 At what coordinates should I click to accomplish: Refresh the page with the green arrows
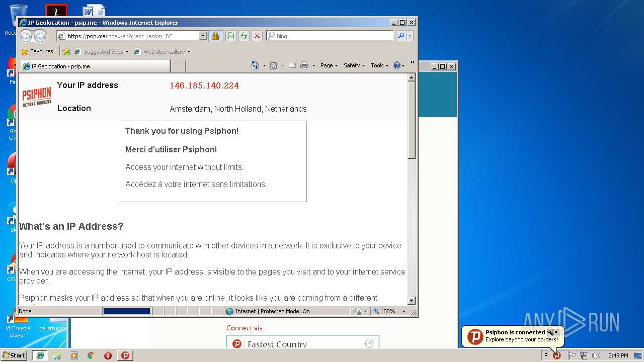click(x=244, y=36)
